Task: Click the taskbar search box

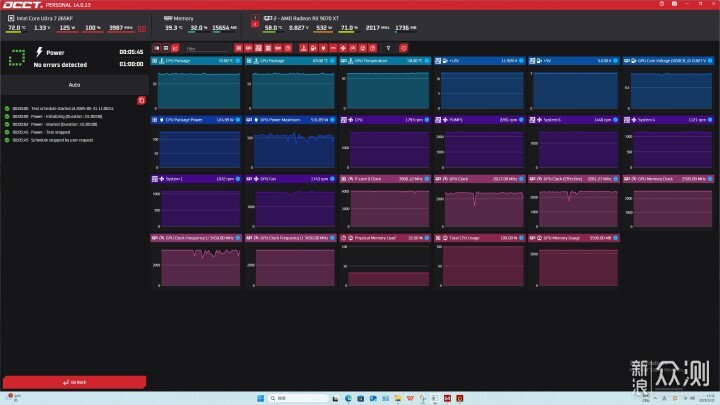Action: (x=298, y=398)
